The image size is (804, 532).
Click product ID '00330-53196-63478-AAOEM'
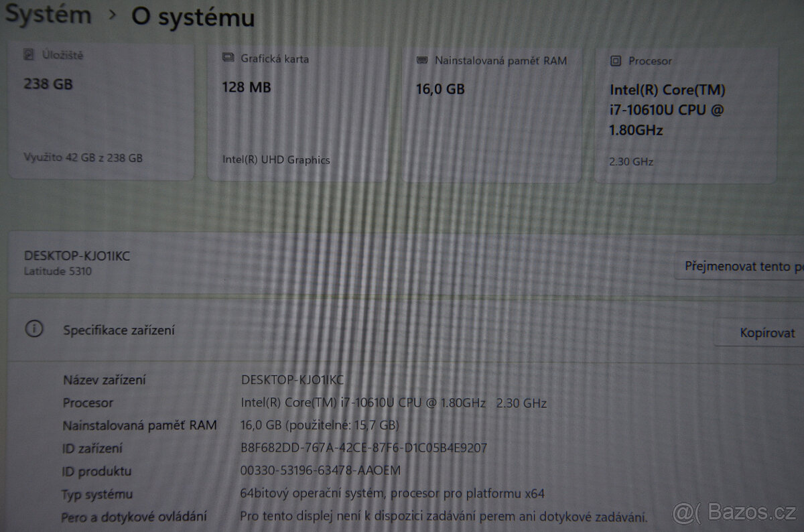(x=320, y=470)
